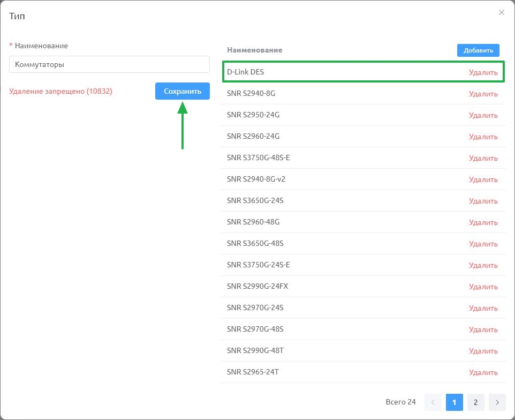Remove SNR S2950-24G from list
Screen dimensions: 515x420
tap(483, 115)
